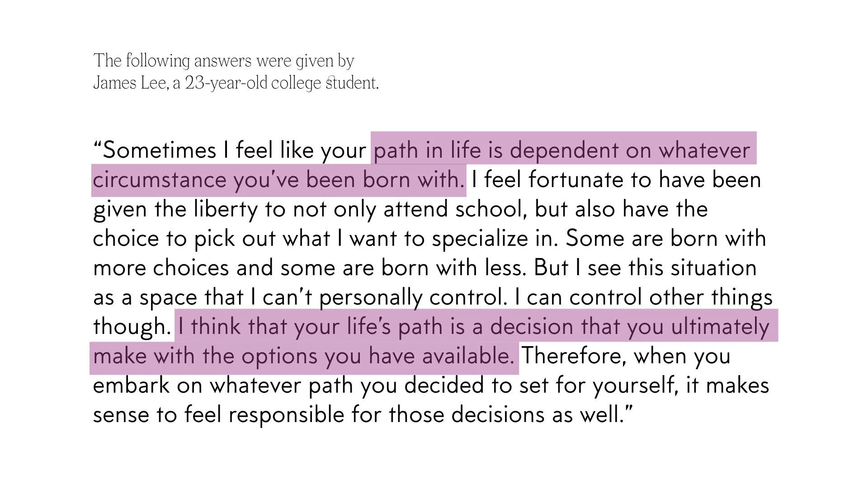Viewport: 868px width, 488px height.
Task: Click the name "James Lee" in the caption
Action: click(x=131, y=83)
